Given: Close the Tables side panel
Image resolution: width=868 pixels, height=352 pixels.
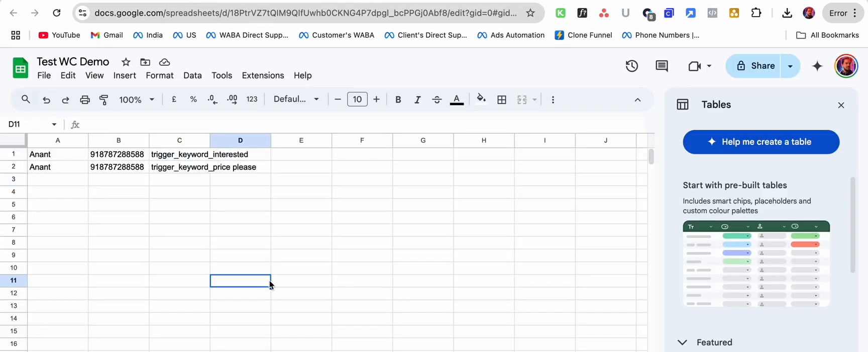Looking at the screenshot, I should [841, 105].
